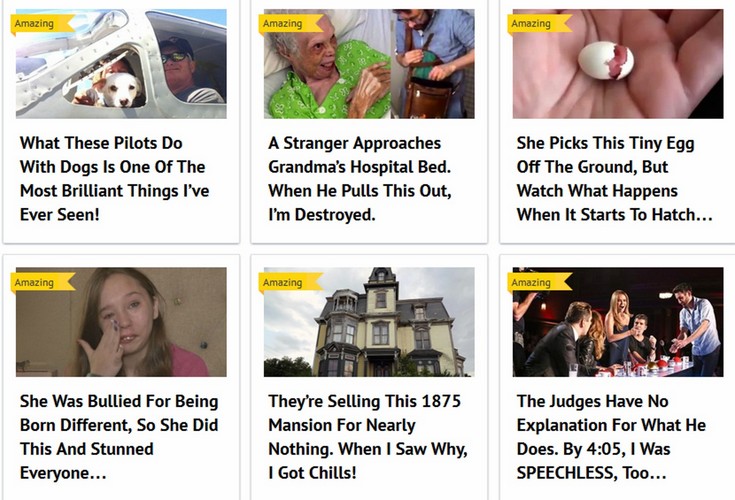Image resolution: width=735 pixels, height=500 pixels.
Task: Click the Victorian mansion photo
Action: click(x=369, y=322)
